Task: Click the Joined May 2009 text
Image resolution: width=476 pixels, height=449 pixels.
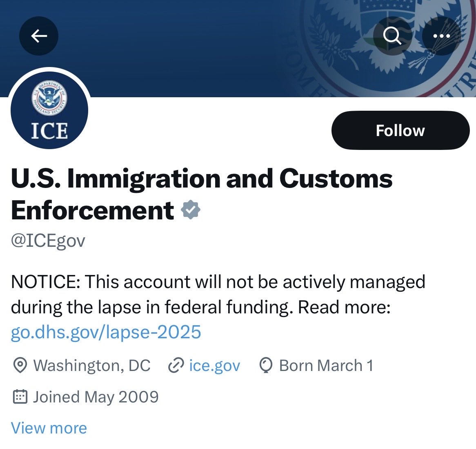Action: tap(96, 397)
